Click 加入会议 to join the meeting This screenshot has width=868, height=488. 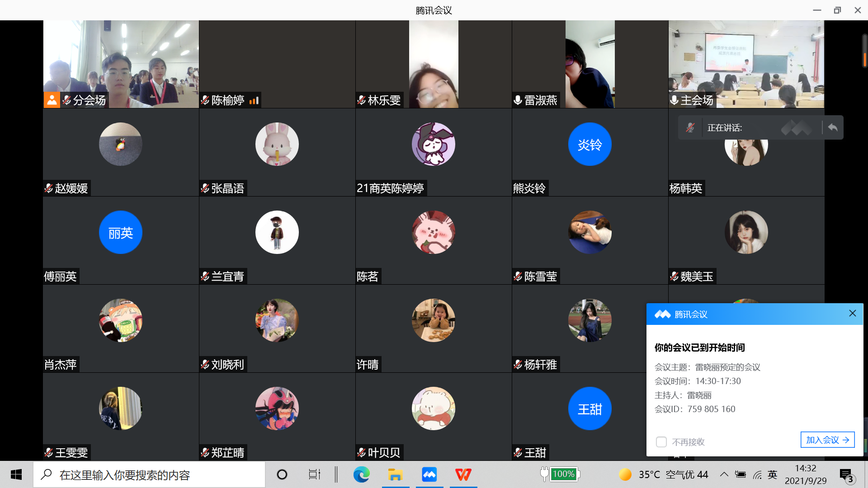click(x=827, y=439)
